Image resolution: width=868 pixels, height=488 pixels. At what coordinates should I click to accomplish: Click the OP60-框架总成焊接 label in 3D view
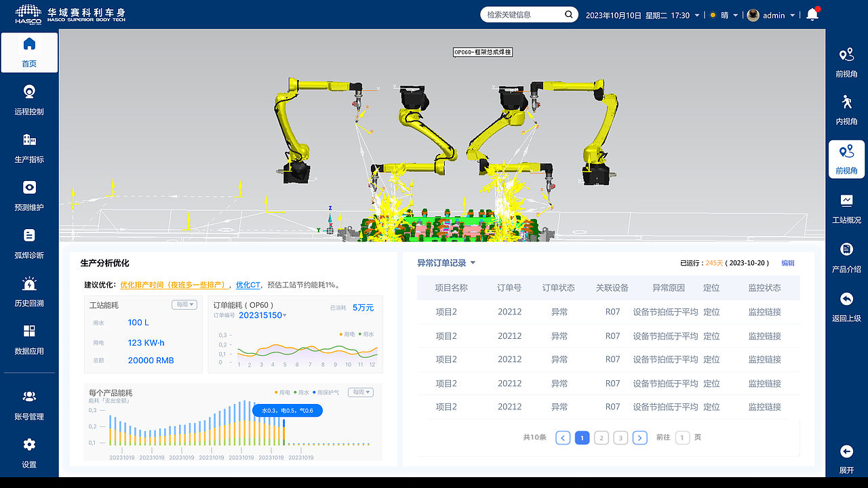click(x=483, y=52)
